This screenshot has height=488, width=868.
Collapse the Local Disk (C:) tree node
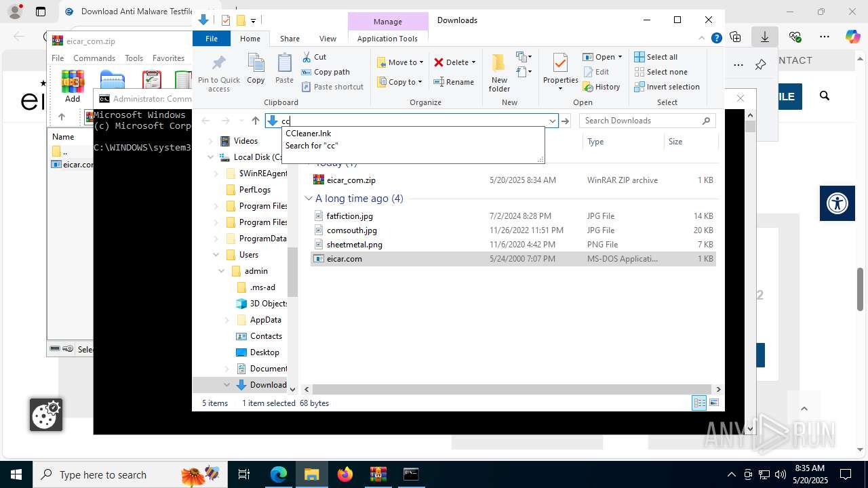point(210,157)
